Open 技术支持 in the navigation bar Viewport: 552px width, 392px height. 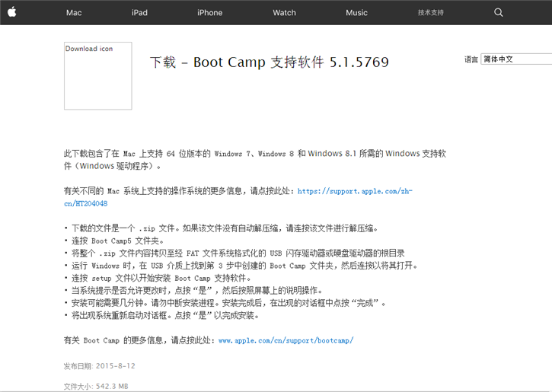[x=430, y=13]
